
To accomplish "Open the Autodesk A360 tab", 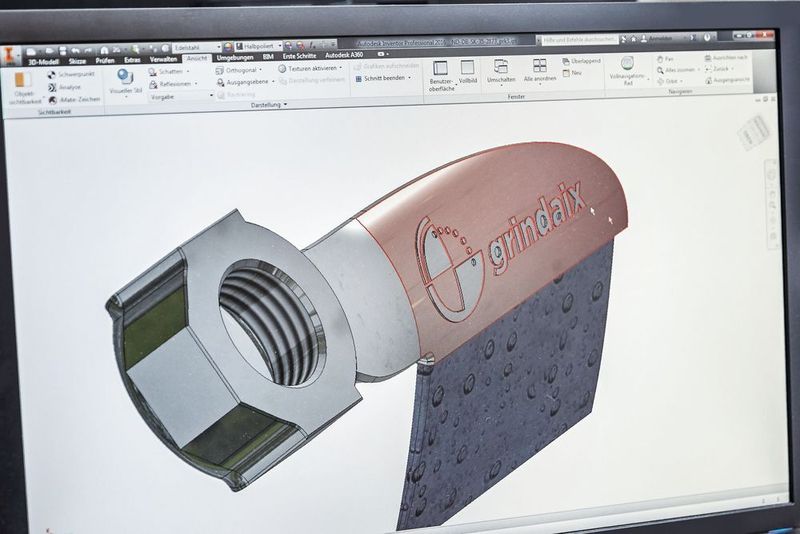I will pos(344,55).
